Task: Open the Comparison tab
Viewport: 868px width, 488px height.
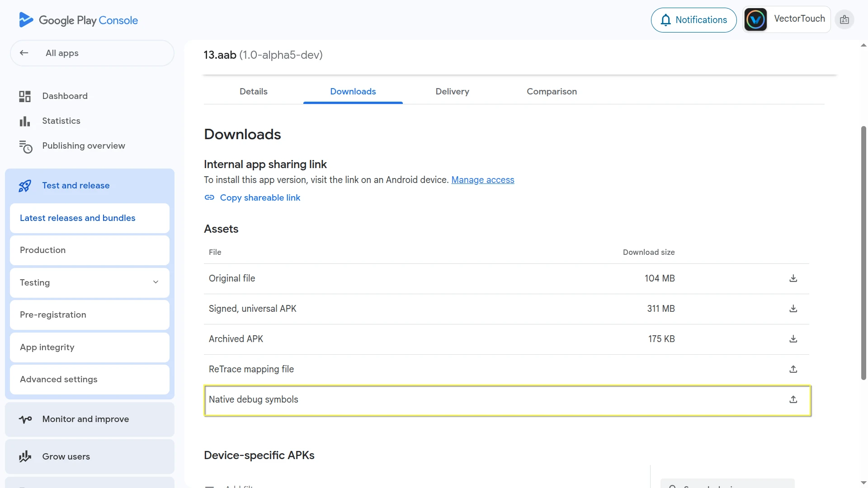Action: [x=552, y=91]
